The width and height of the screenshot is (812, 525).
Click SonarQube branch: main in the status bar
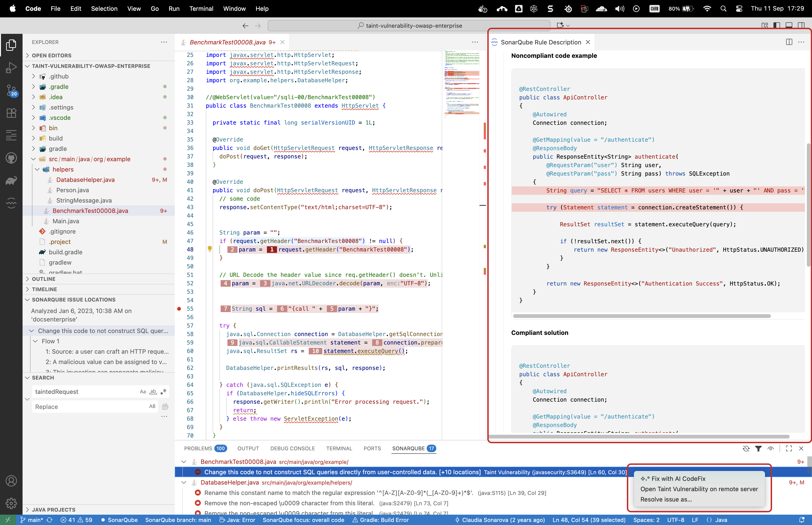(x=178, y=520)
